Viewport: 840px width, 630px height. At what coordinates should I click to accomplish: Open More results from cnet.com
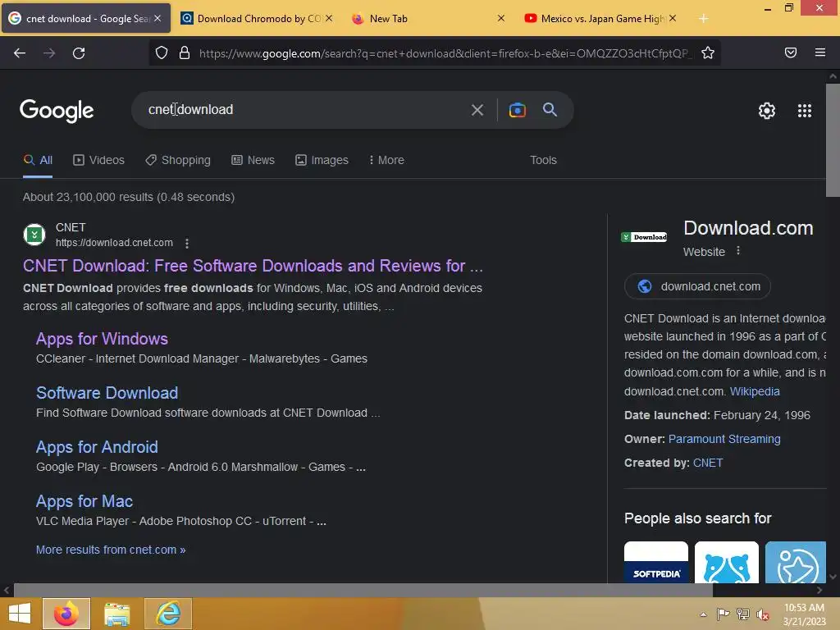click(x=111, y=550)
